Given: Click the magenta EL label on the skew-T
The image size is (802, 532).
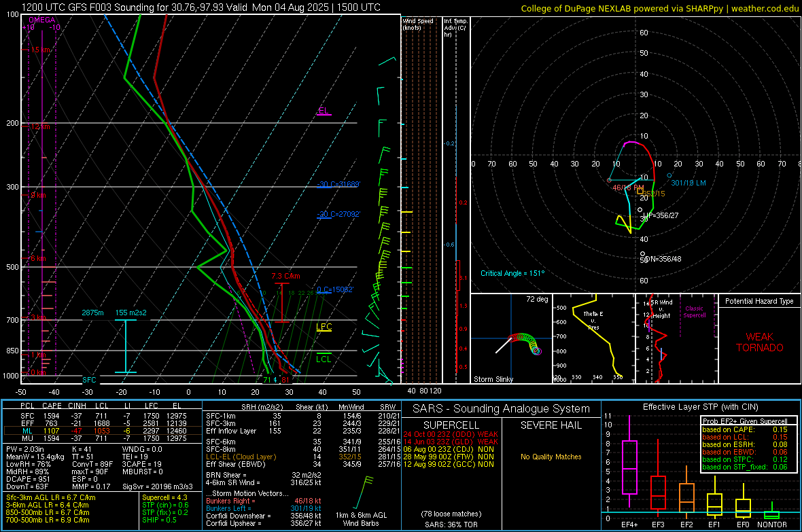Looking at the screenshot, I should point(324,111).
